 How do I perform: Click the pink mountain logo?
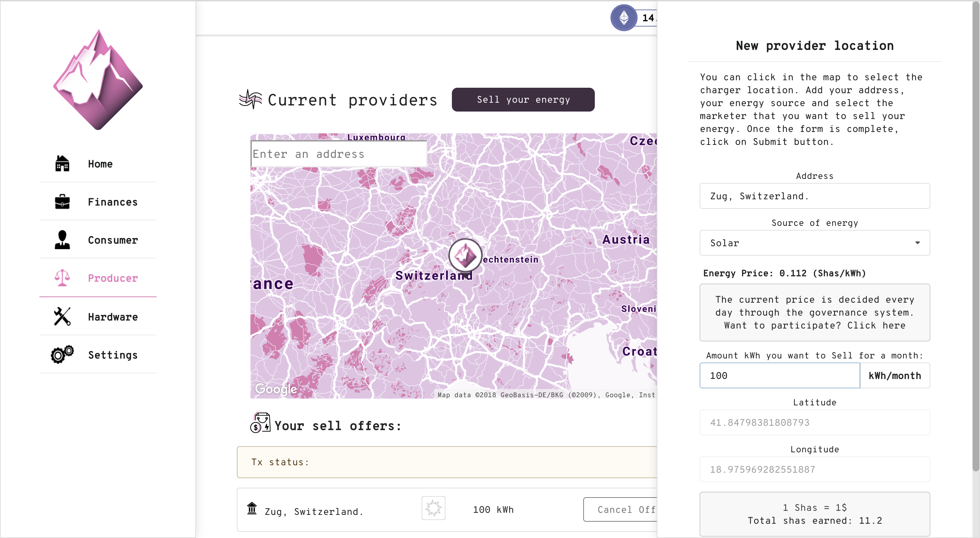point(98,80)
